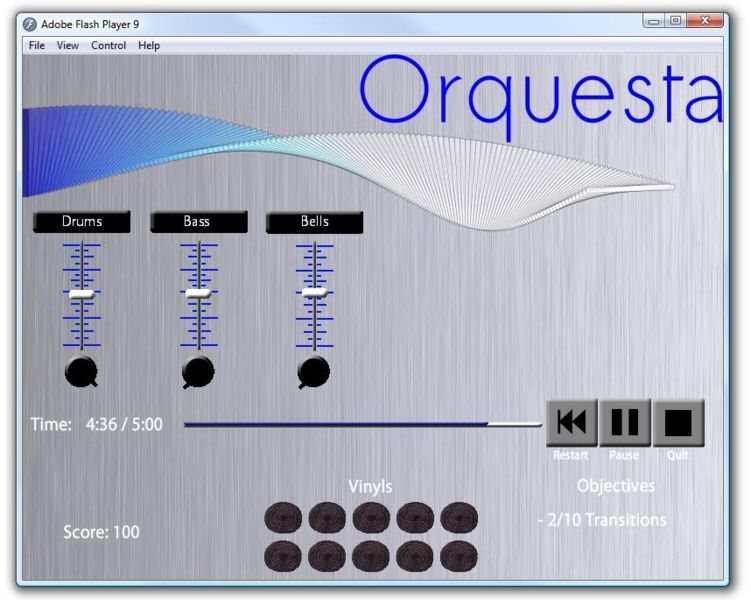This screenshot has height=600, width=751.
Task: Select the third vinyl in bottom row
Action: (371, 556)
